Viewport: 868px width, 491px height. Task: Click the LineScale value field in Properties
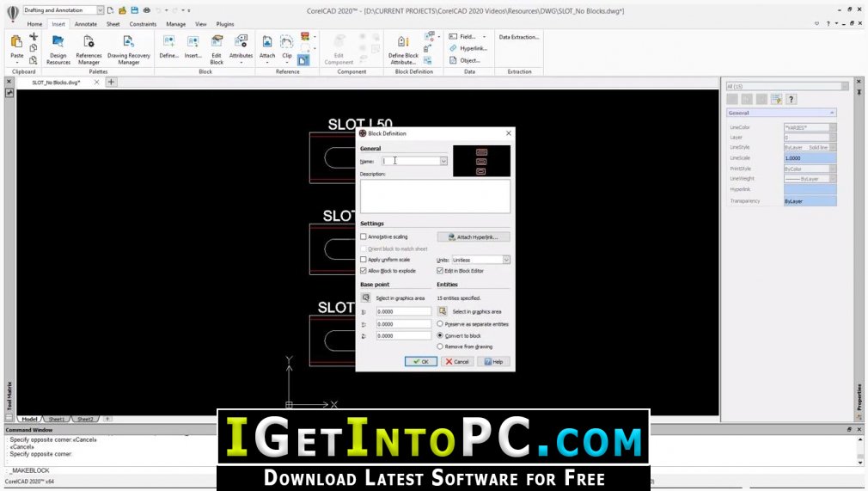[x=810, y=158]
